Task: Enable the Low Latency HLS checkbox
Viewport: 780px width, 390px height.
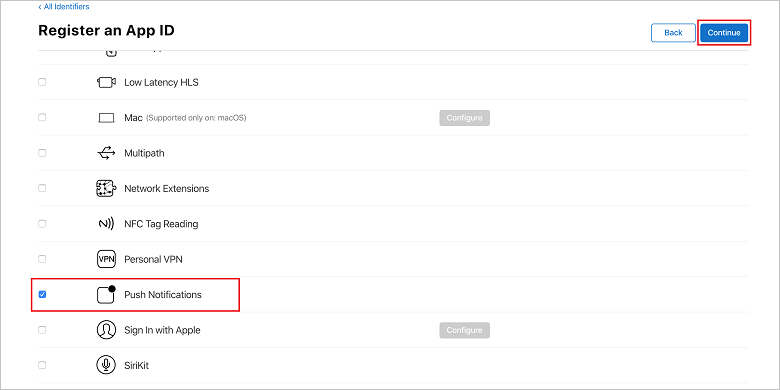Action: tap(42, 82)
